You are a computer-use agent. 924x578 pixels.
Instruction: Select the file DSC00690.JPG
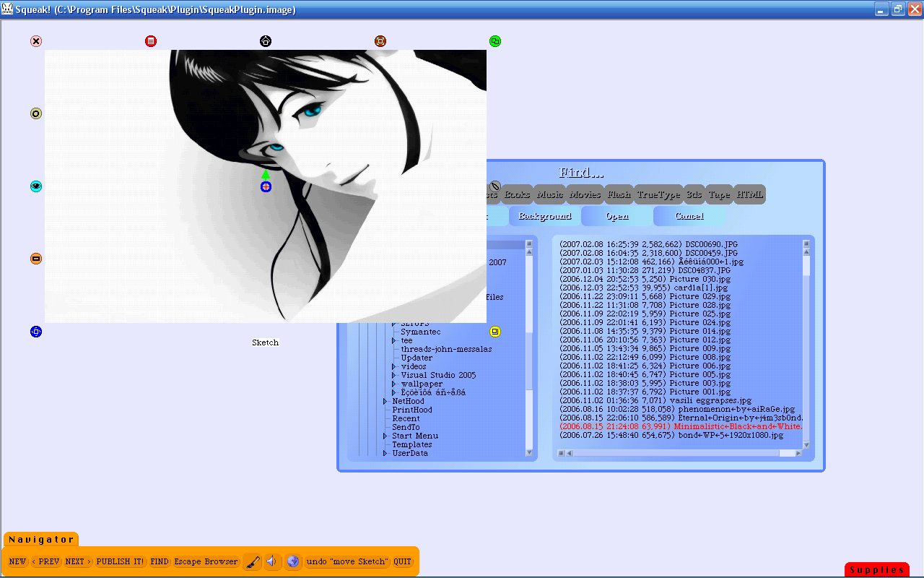[648, 244]
